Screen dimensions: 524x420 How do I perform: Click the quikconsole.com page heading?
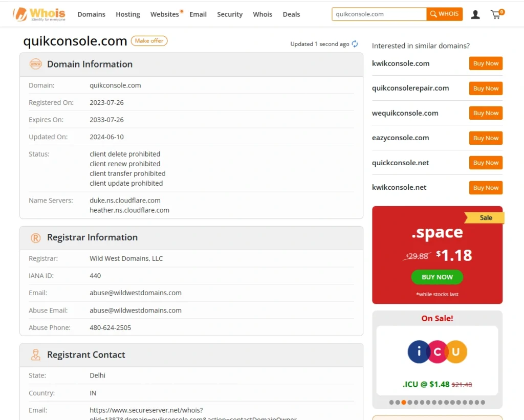(75, 41)
